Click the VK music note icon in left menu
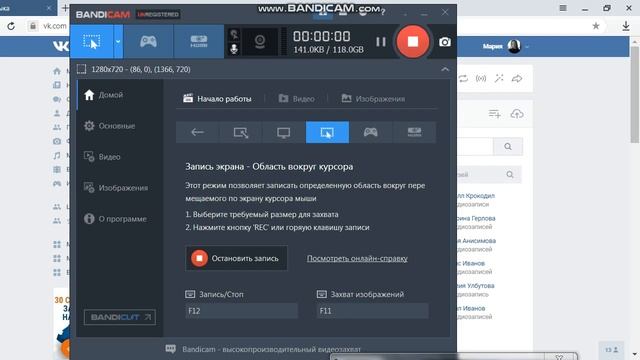Image resolution: width=640 pixels, height=360 pixels. click(x=57, y=156)
